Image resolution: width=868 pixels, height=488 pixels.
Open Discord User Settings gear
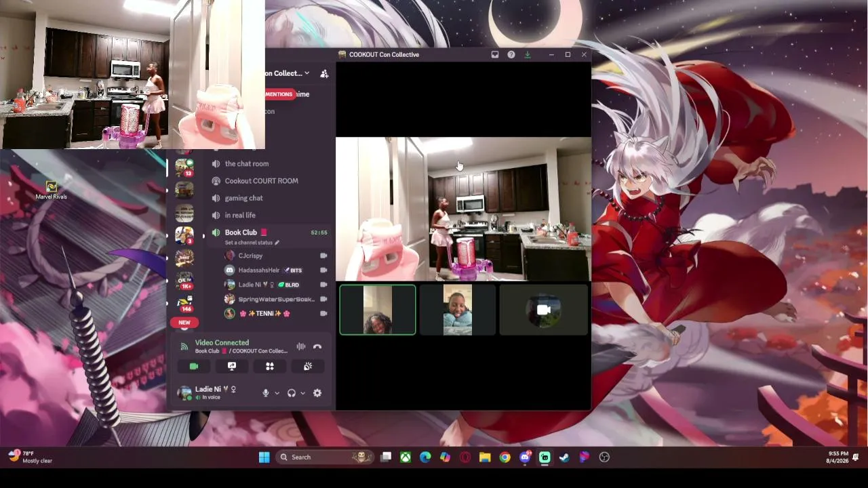pos(317,393)
